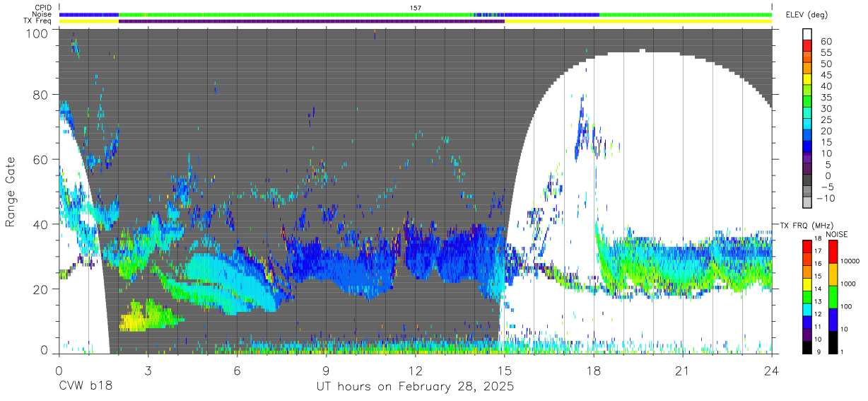This screenshot has width=868, height=401.
Task: Click the TX Freq row label
Action: (38, 21)
